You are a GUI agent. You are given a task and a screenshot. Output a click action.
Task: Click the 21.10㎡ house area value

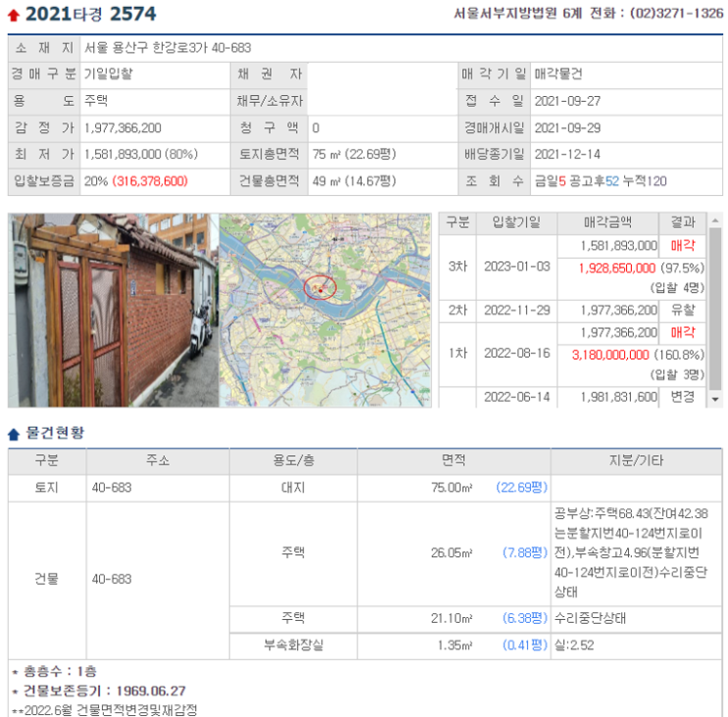452,618
